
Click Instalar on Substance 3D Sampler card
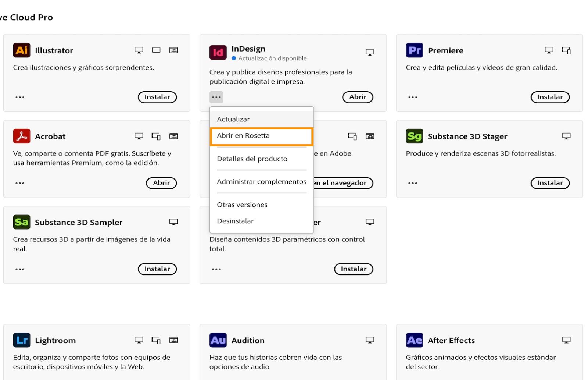(157, 269)
